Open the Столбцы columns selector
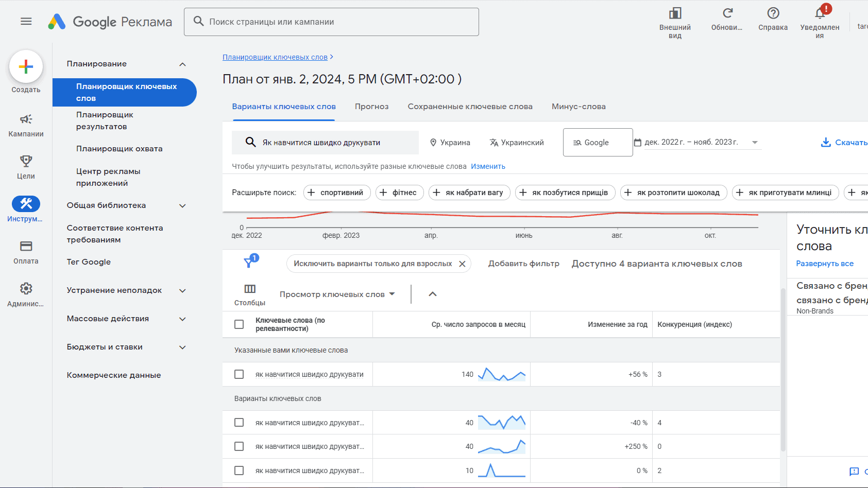This screenshot has height=488, width=868. pos(250,294)
